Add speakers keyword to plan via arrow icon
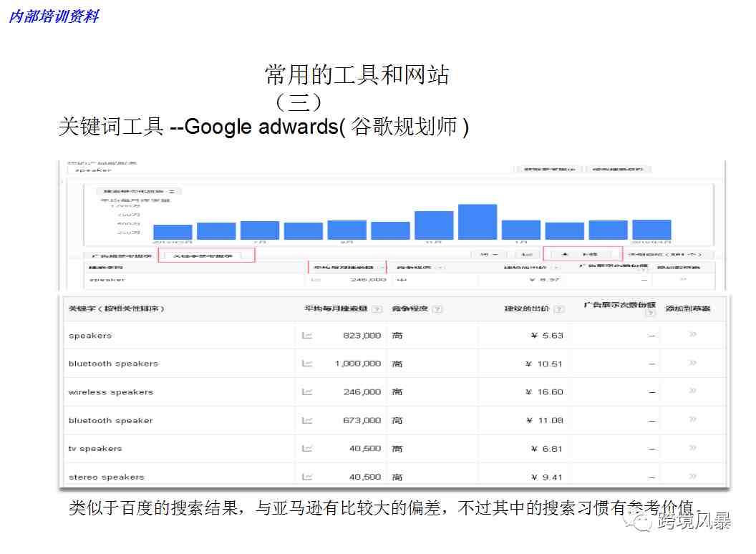 pos(693,334)
